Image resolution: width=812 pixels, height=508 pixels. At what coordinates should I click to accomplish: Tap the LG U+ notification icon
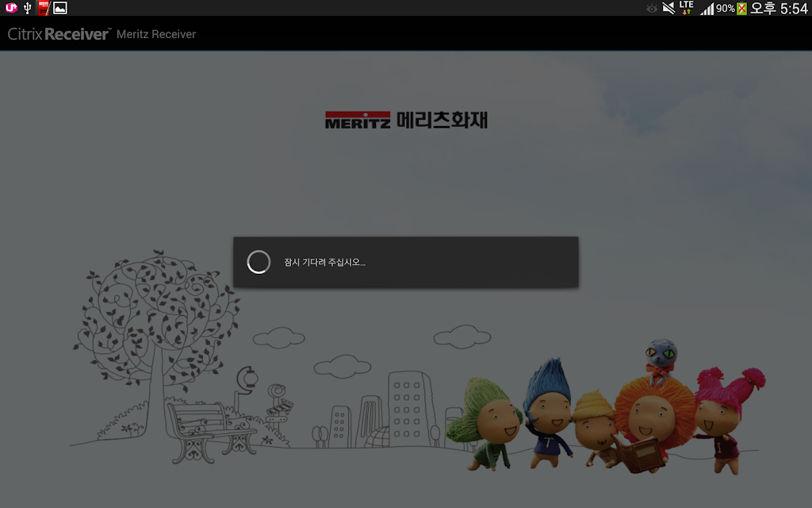[x=11, y=7]
